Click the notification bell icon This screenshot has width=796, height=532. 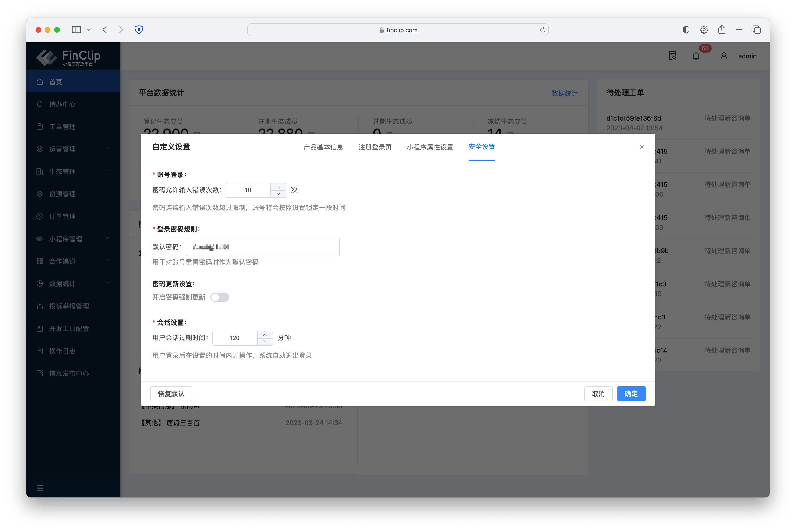click(696, 56)
